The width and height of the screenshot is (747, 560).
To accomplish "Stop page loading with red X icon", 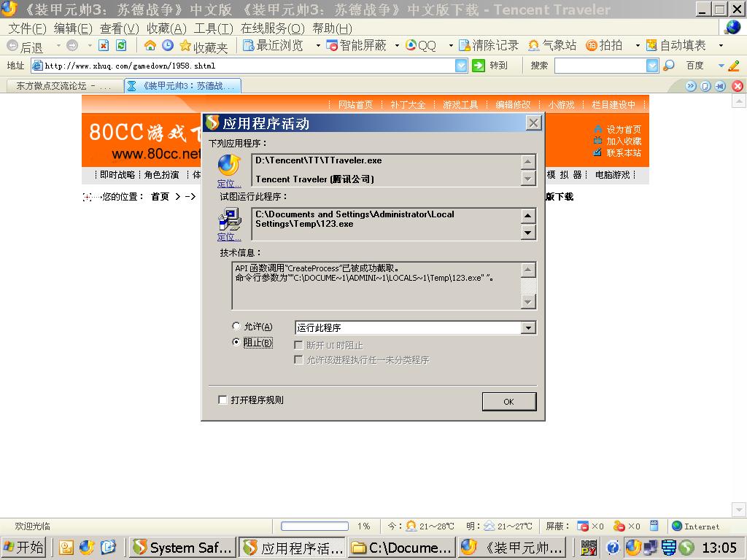I will pyautogui.click(x=104, y=45).
